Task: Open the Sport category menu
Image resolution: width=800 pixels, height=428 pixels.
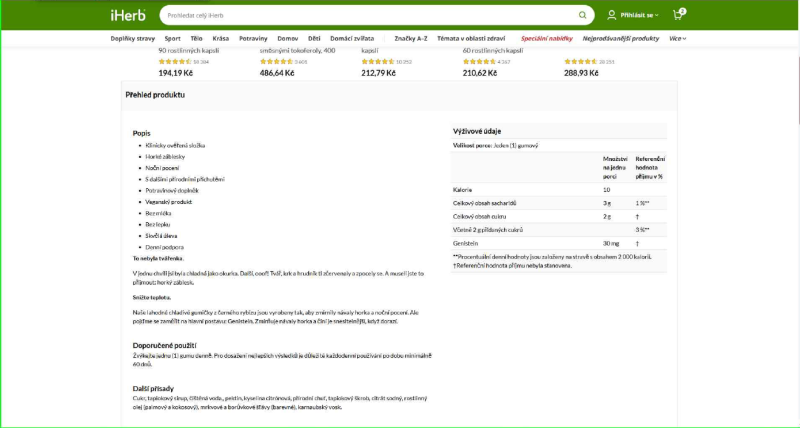Action: [172, 38]
